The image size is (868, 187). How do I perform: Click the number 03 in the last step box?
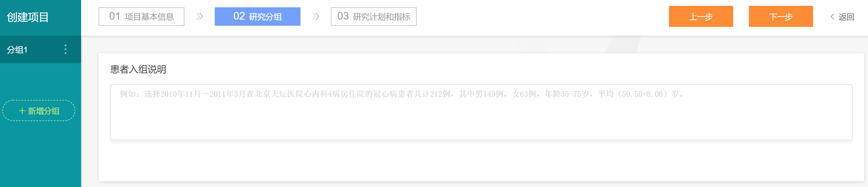point(343,16)
